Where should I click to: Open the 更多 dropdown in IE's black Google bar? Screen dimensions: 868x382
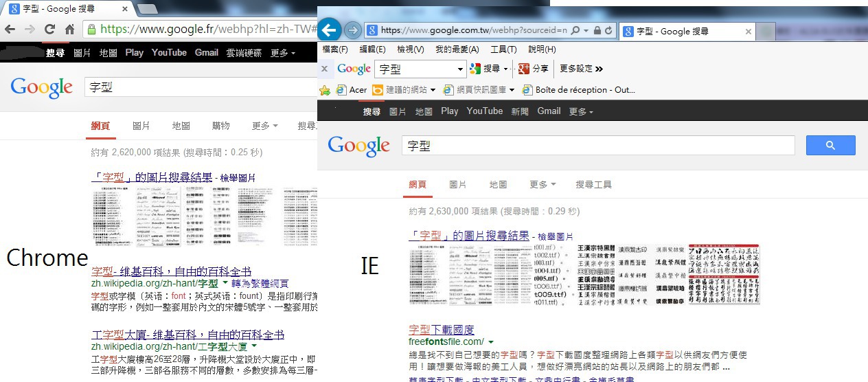click(x=580, y=111)
